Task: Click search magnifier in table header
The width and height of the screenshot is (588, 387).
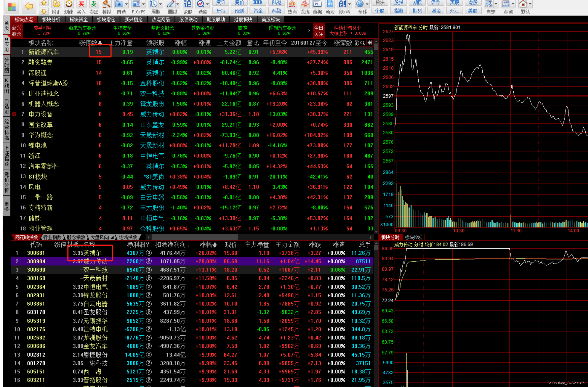Action: pyautogui.click(x=362, y=43)
